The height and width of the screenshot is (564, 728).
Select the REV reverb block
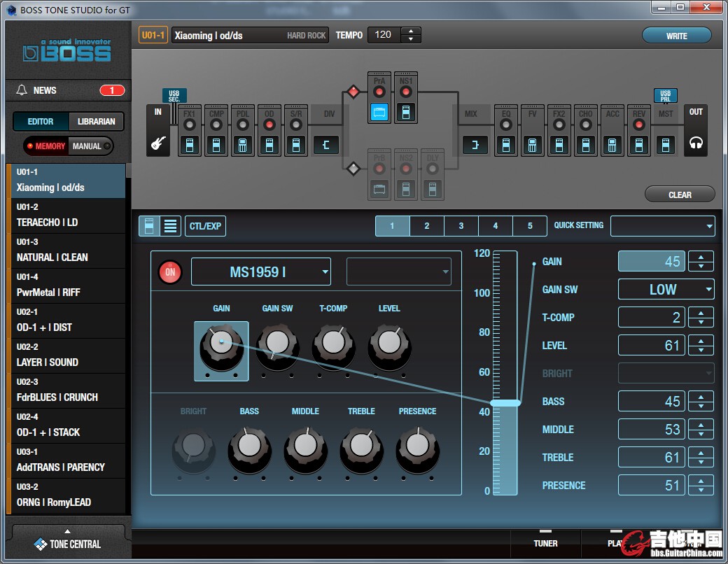coord(639,130)
